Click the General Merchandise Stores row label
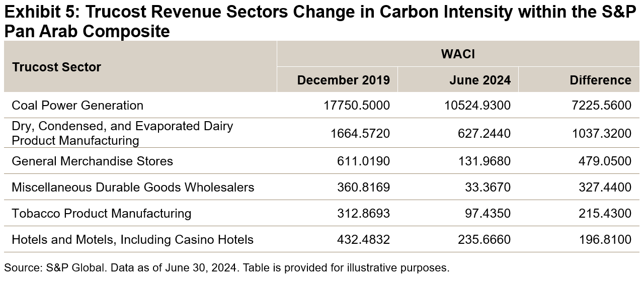Image resolution: width=644 pixels, height=282 pixels. [92, 161]
